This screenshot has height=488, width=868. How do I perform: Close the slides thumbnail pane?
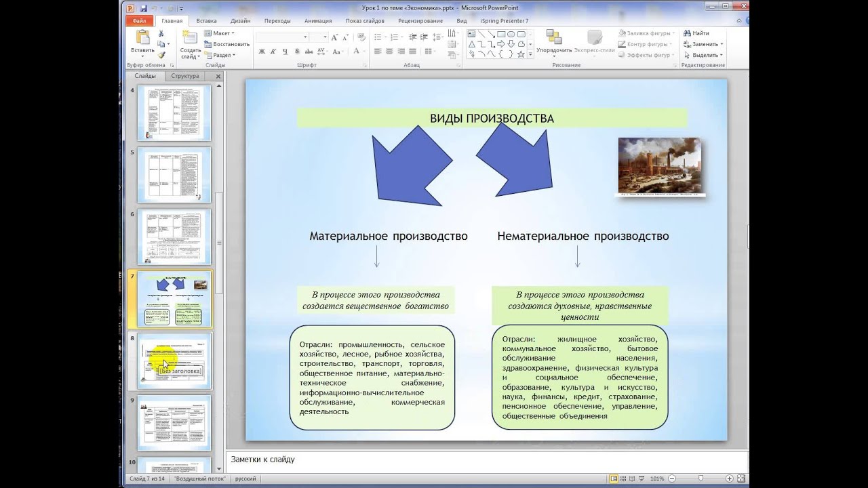point(218,77)
